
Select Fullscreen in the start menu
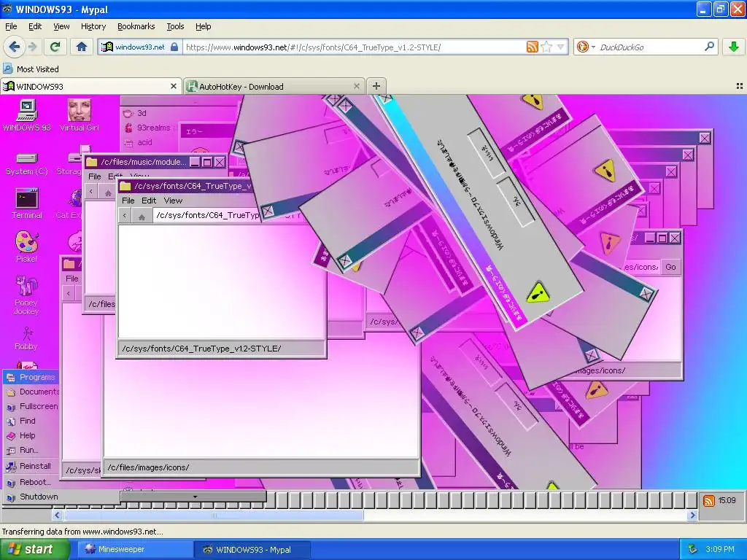click(x=31, y=406)
